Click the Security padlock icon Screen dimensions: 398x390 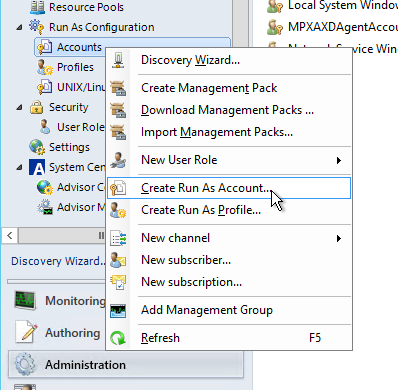pyautogui.click(x=36, y=107)
